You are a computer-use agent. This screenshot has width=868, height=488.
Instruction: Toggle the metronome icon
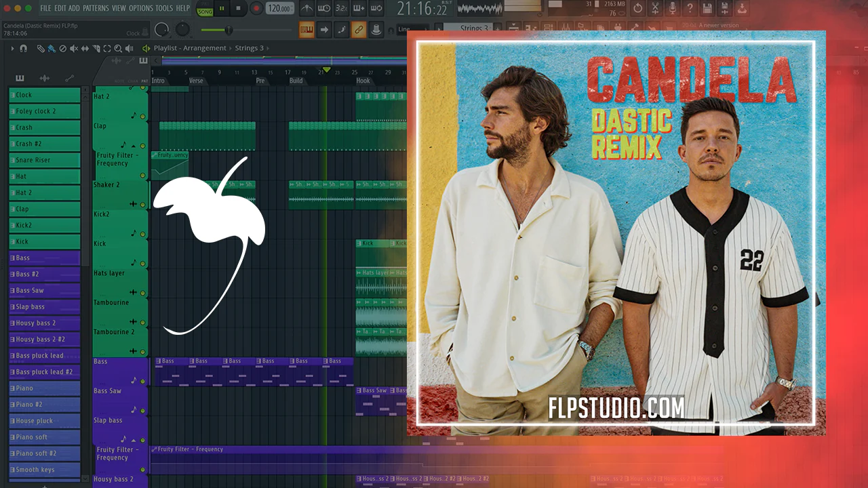pos(307,9)
